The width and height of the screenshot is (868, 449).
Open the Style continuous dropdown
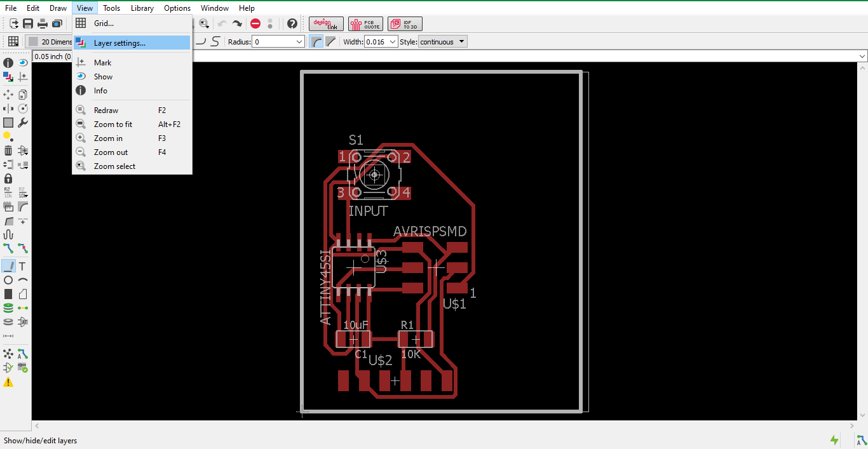[443, 41]
